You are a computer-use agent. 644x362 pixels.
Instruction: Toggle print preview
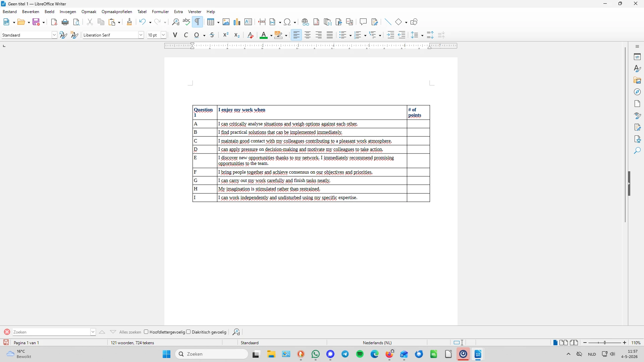pyautogui.click(x=76, y=22)
